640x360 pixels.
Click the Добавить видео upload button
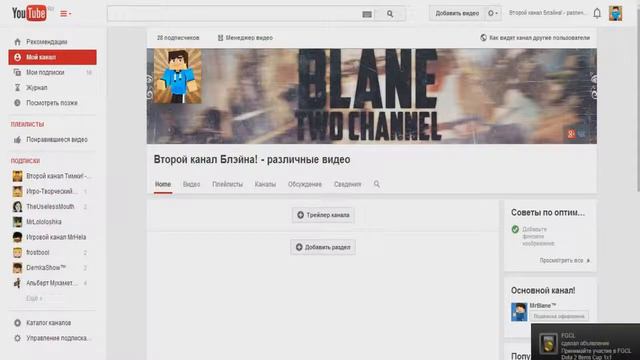[x=457, y=13]
